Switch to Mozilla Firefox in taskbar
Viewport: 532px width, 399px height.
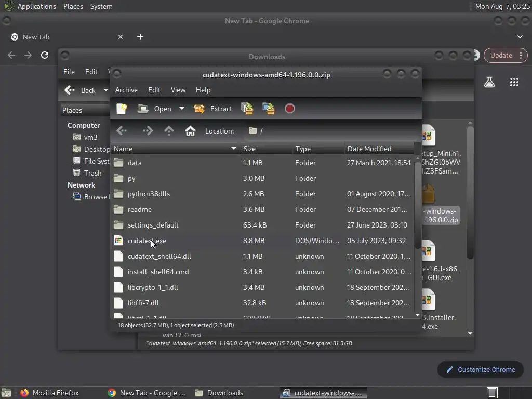[49, 393]
